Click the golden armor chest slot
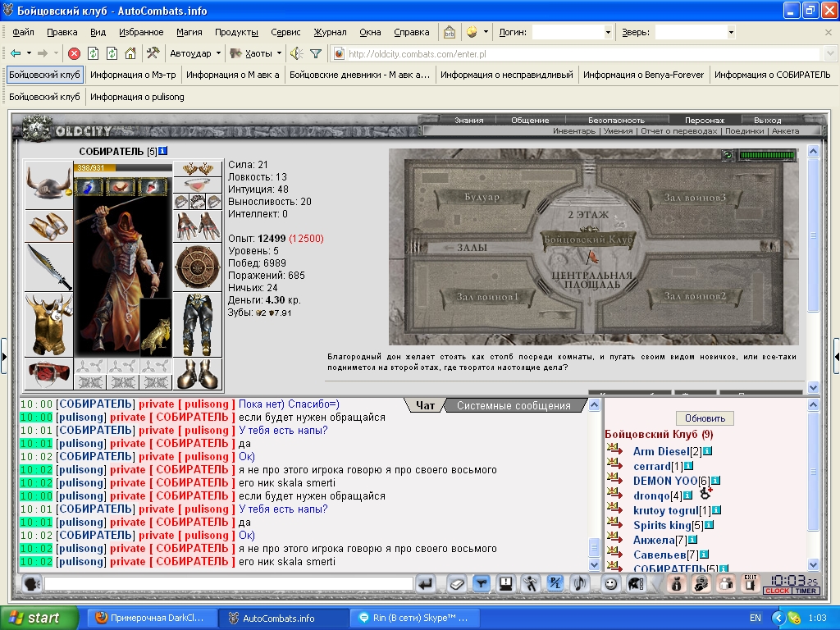The image size is (840, 630). 48,325
